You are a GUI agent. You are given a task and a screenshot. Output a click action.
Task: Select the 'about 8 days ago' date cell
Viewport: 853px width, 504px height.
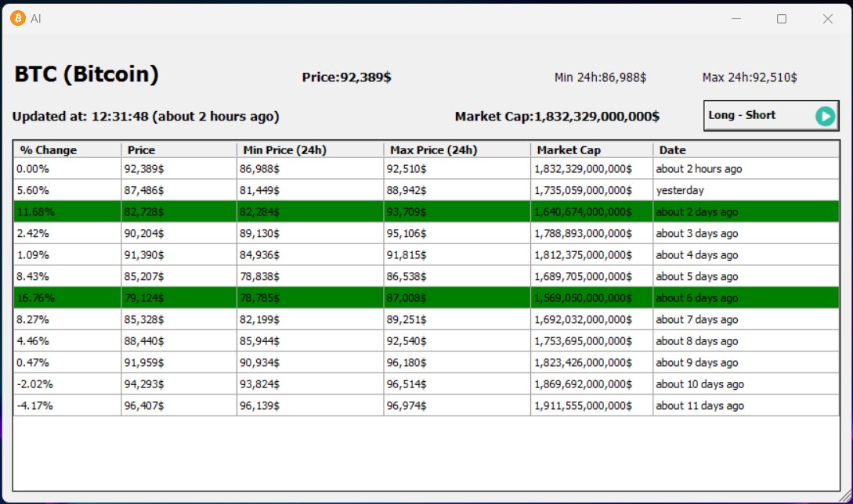(x=746, y=341)
